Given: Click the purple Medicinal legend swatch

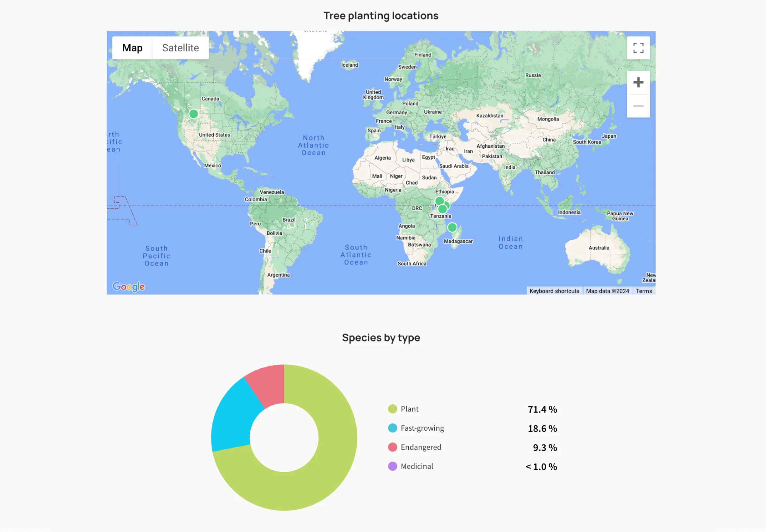Looking at the screenshot, I should (392, 466).
